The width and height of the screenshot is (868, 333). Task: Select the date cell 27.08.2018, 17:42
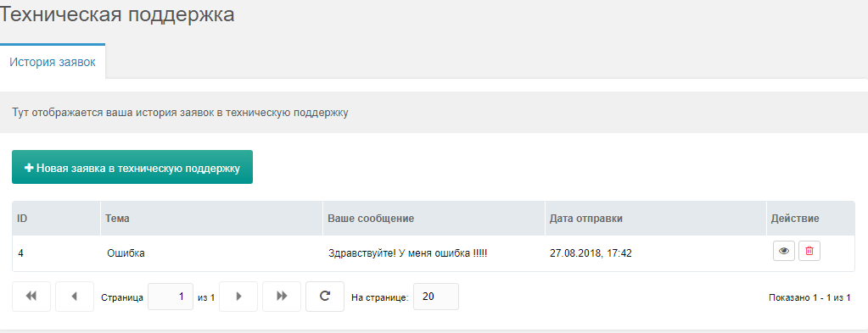tap(655, 253)
